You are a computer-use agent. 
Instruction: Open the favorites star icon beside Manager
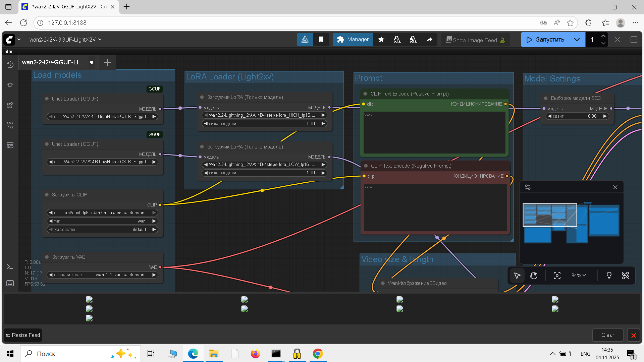tap(381, 40)
